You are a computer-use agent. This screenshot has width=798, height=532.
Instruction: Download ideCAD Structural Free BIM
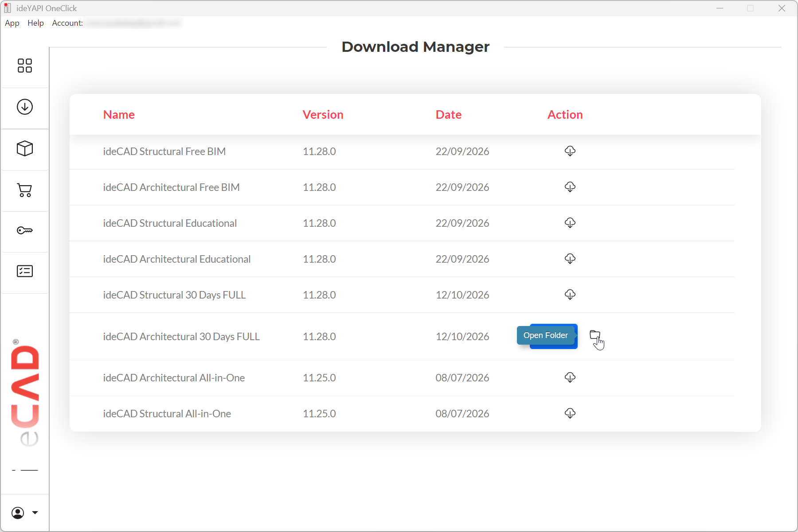570,151
